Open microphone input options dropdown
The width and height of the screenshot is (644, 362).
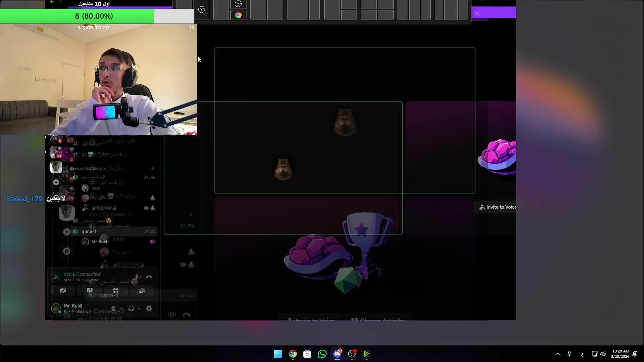(121, 308)
